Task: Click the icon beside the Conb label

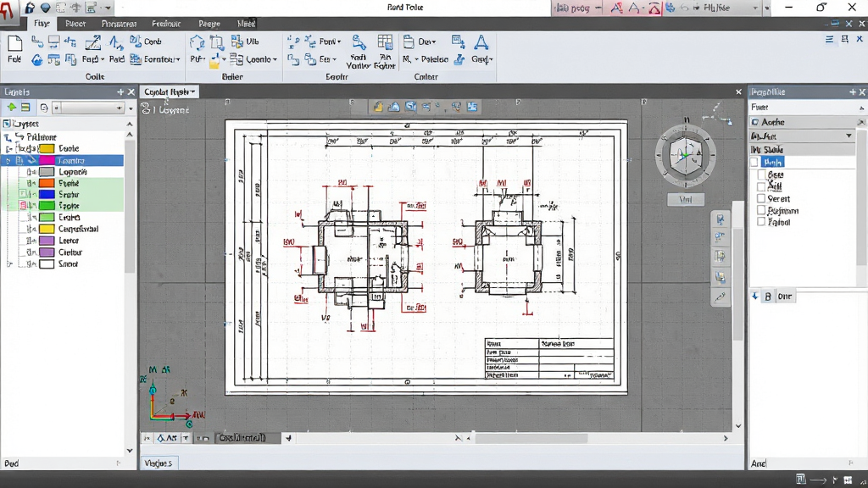Action: (136, 42)
